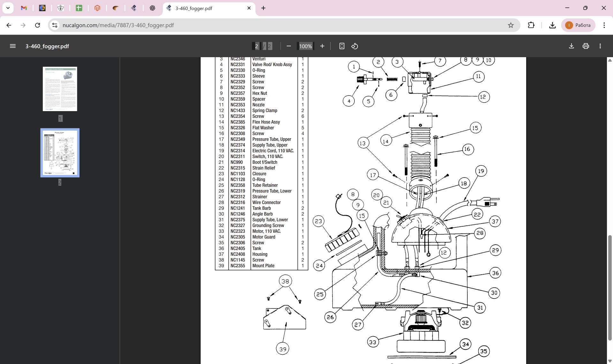Open PDF viewer more actions menu

tap(600, 46)
